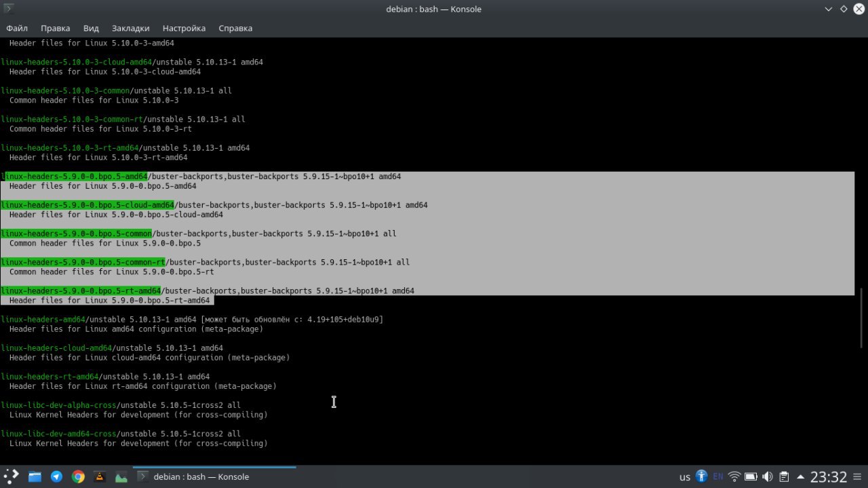Viewport: 868px width, 488px height.
Task: Open the image viewer taskbar icon
Action: pyautogui.click(x=121, y=476)
